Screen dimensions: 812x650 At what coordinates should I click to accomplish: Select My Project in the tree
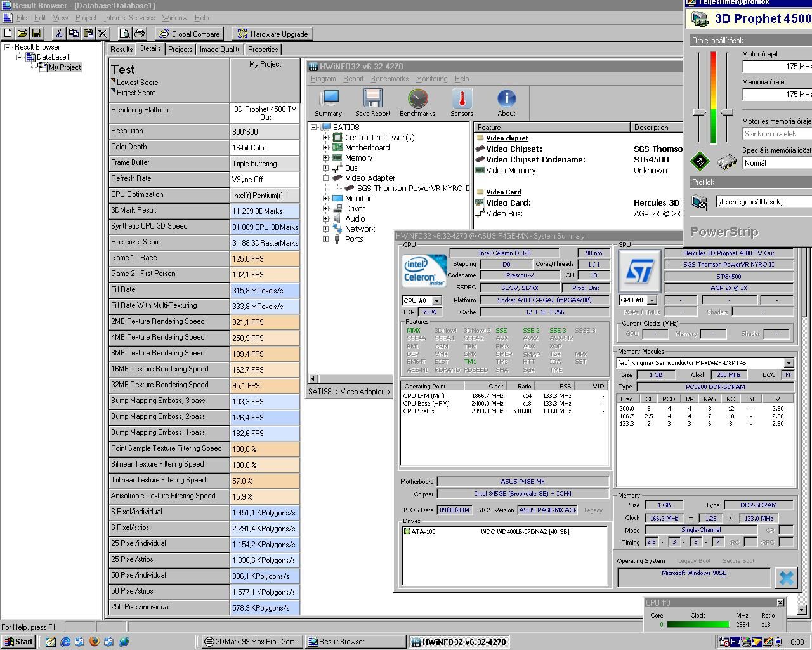click(x=65, y=67)
